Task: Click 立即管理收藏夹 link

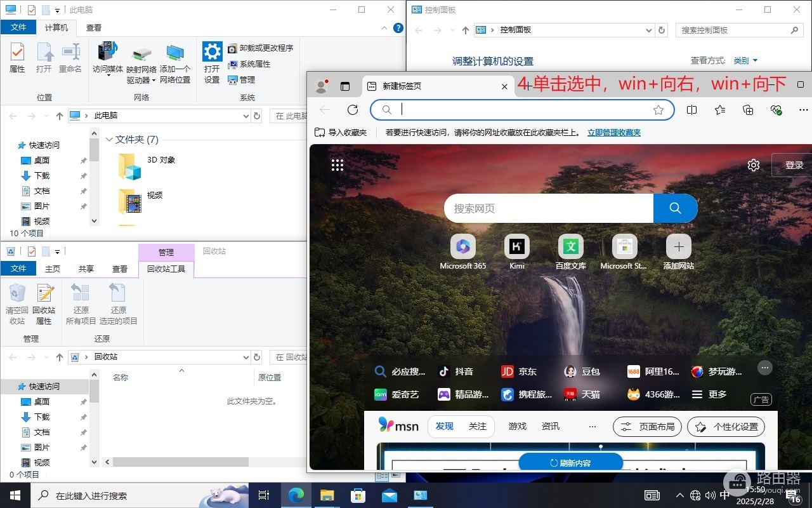Action: point(614,133)
